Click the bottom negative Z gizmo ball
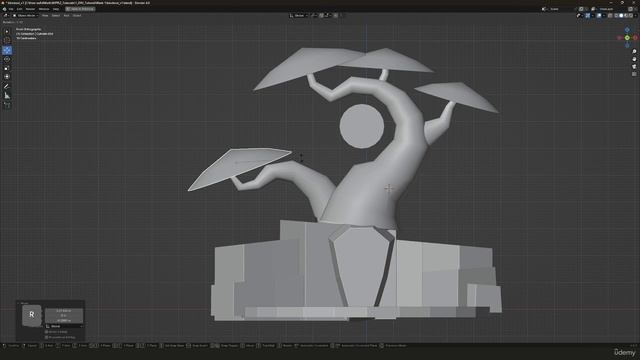 627,45
